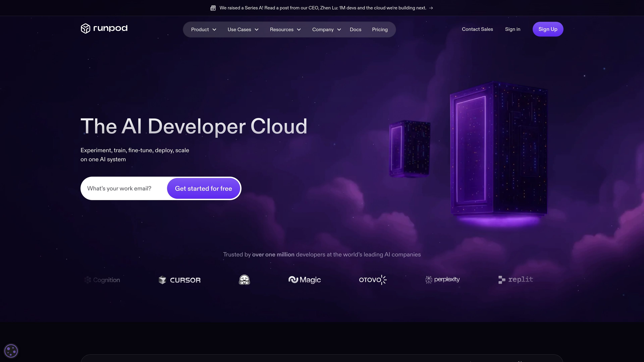Image resolution: width=644 pixels, height=362 pixels.
Task: Click the Otovo logo
Action: pos(373,280)
